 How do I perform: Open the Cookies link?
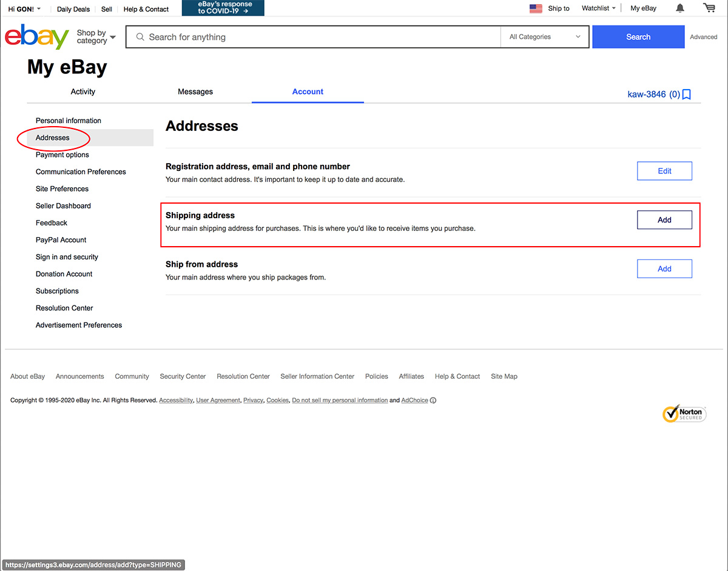coord(277,401)
